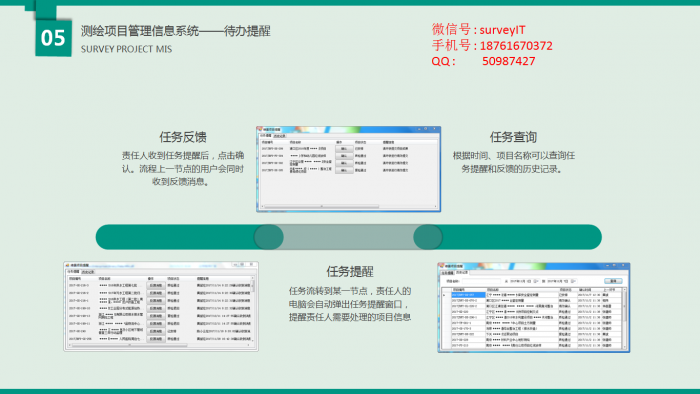
Task: Close the 任务反馈 window
Action: point(434,129)
